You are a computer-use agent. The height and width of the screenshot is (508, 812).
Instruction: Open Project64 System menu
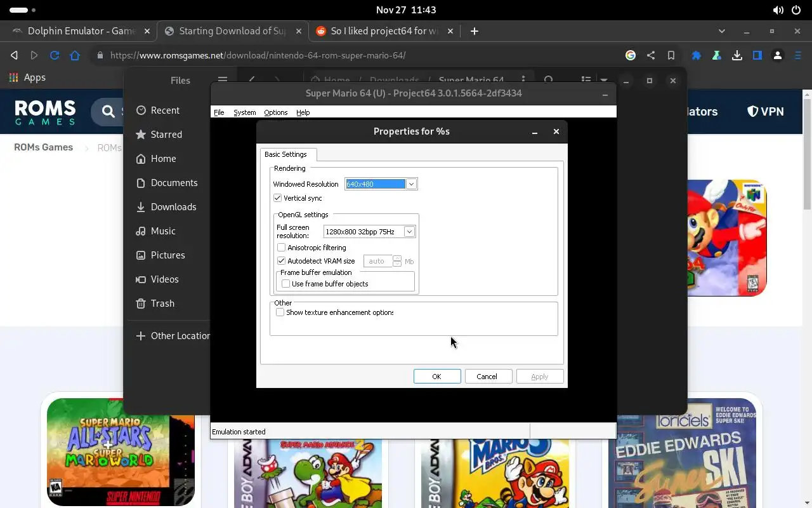[x=245, y=112]
